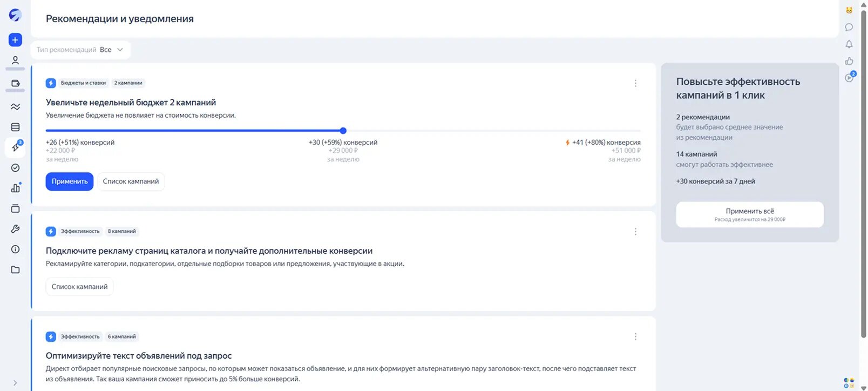Click the 'Применить всё' button
The height and width of the screenshot is (391, 868).
(750, 214)
